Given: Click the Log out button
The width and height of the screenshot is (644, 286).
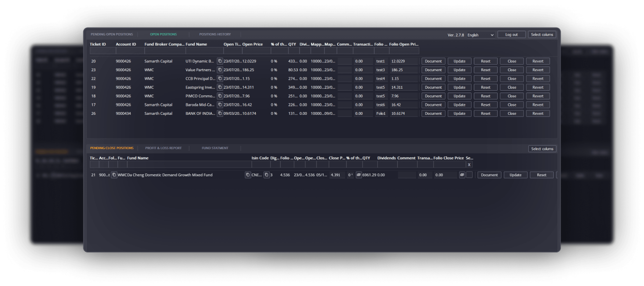Looking at the screenshot, I should [x=511, y=34].
